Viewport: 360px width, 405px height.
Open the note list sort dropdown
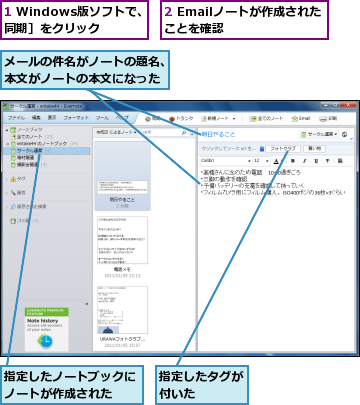pos(116,132)
